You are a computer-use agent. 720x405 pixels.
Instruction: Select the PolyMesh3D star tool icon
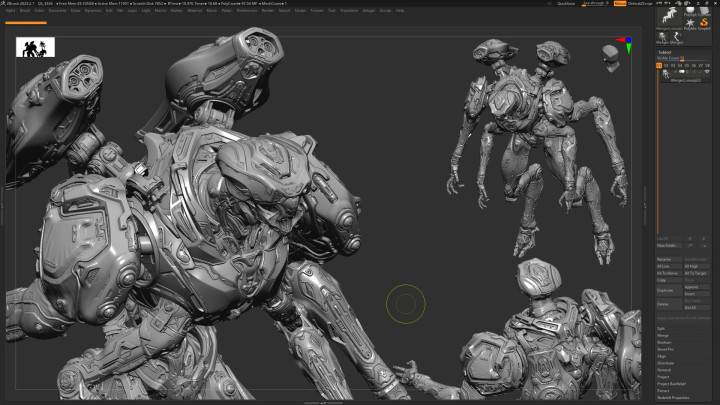click(689, 21)
